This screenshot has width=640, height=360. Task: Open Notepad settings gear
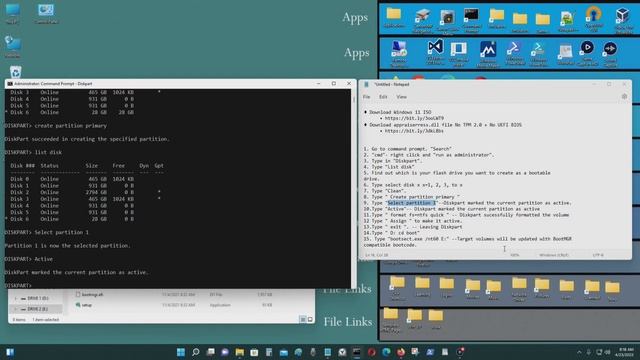pyautogui.click(x=624, y=97)
